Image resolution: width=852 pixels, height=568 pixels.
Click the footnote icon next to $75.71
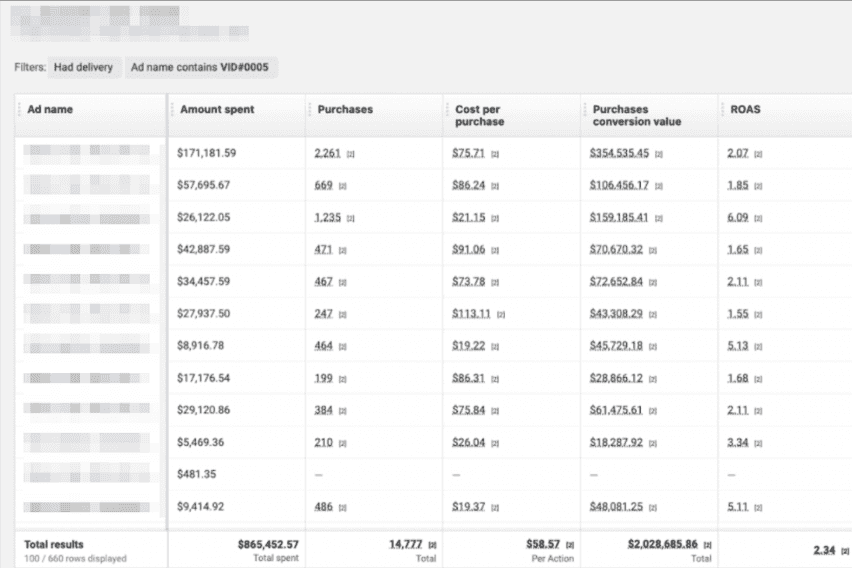click(x=494, y=154)
